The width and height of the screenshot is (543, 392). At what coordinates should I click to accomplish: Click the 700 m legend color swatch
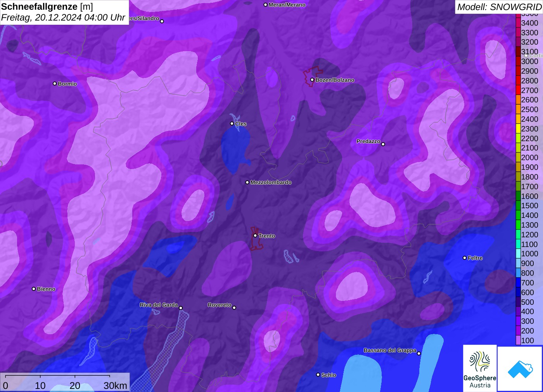[518, 283]
